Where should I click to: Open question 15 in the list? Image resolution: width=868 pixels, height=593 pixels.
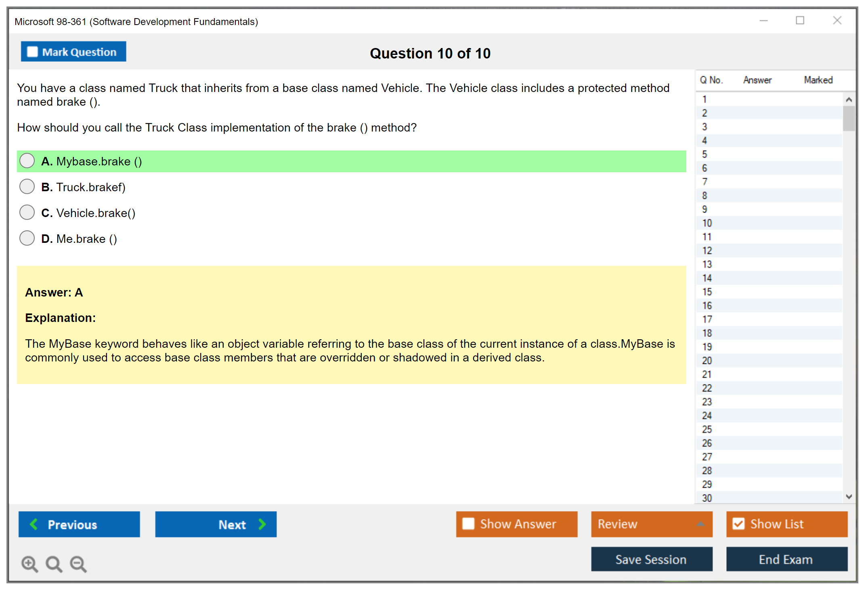pyautogui.click(x=707, y=292)
